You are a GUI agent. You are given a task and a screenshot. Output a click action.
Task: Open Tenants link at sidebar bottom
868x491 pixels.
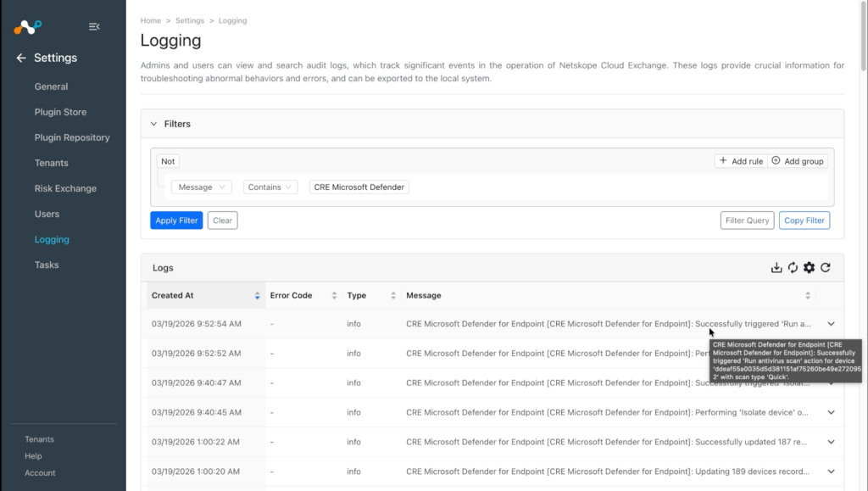[39, 439]
